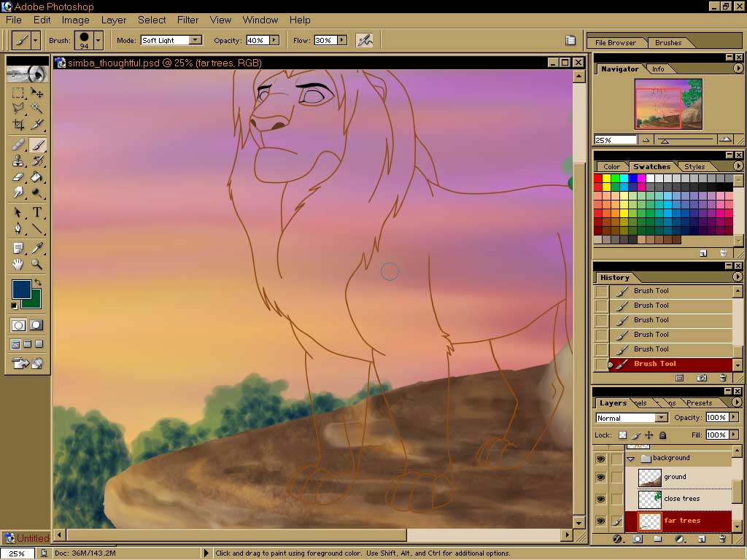Swap foreground and background colors
747x560 pixels.
(38, 282)
